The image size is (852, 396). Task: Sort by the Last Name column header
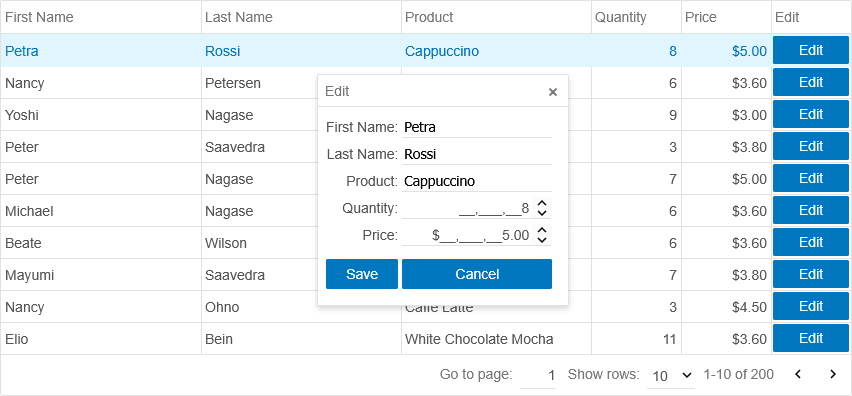coord(302,17)
